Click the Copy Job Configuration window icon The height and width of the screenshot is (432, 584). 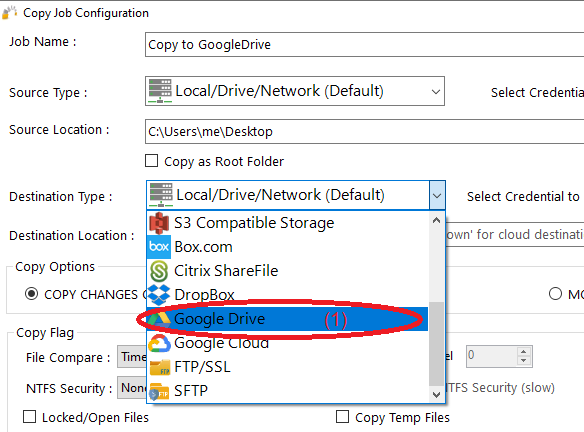pyautogui.click(x=9, y=12)
